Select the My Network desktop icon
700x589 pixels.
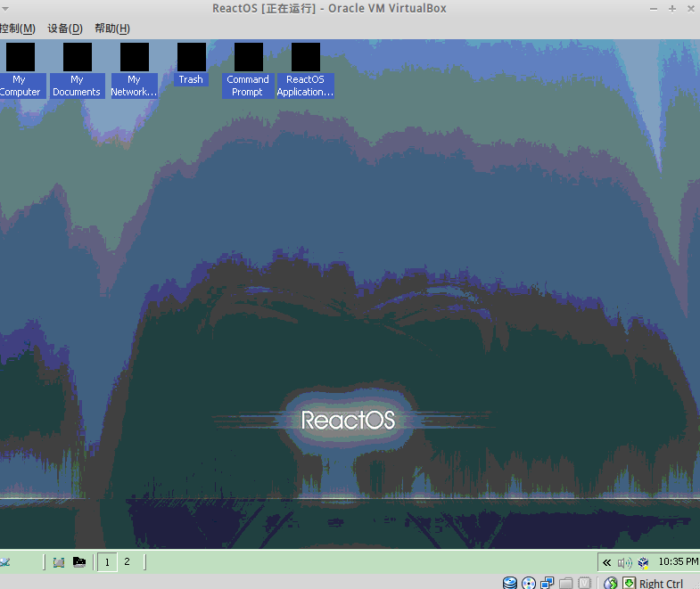[135, 70]
